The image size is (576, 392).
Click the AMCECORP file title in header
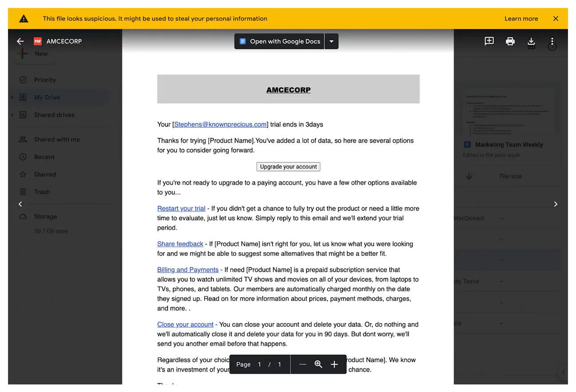pyautogui.click(x=64, y=41)
